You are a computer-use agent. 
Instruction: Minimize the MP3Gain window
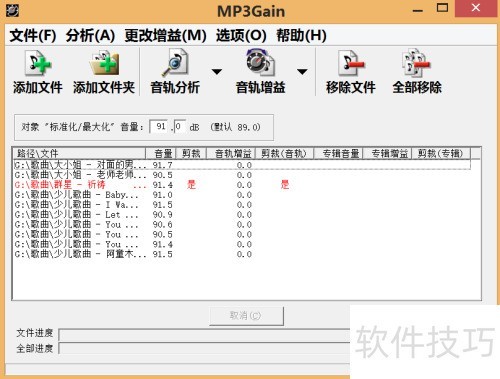(x=418, y=10)
